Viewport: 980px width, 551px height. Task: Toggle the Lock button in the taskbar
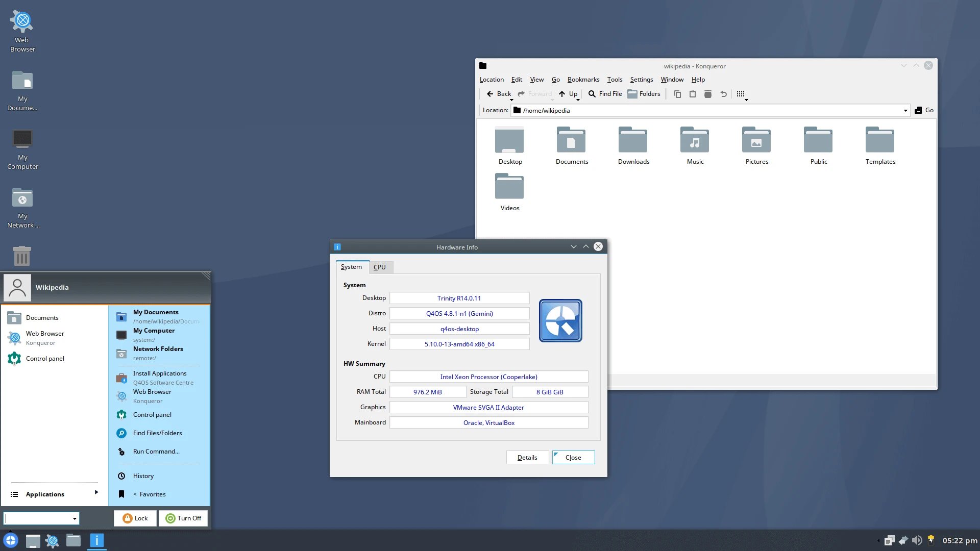(x=135, y=517)
